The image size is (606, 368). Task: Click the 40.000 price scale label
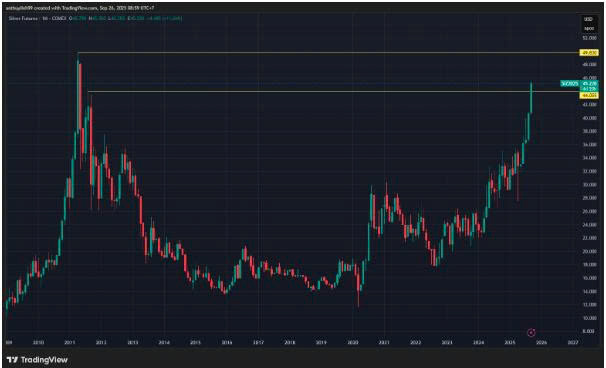(589, 118)
